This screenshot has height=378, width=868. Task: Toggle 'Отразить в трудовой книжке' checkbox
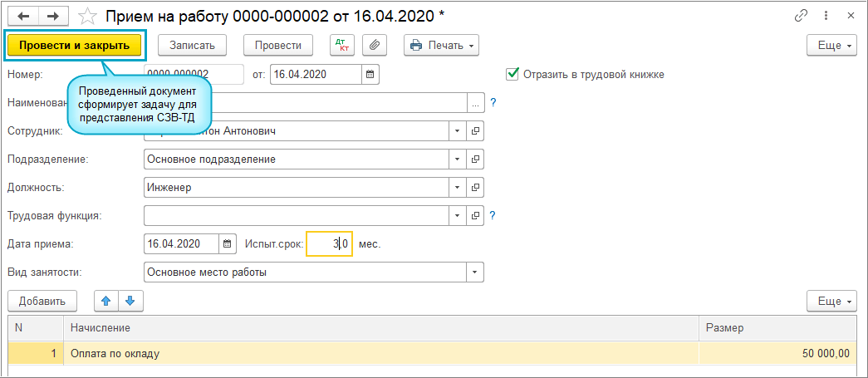(512, 74)
